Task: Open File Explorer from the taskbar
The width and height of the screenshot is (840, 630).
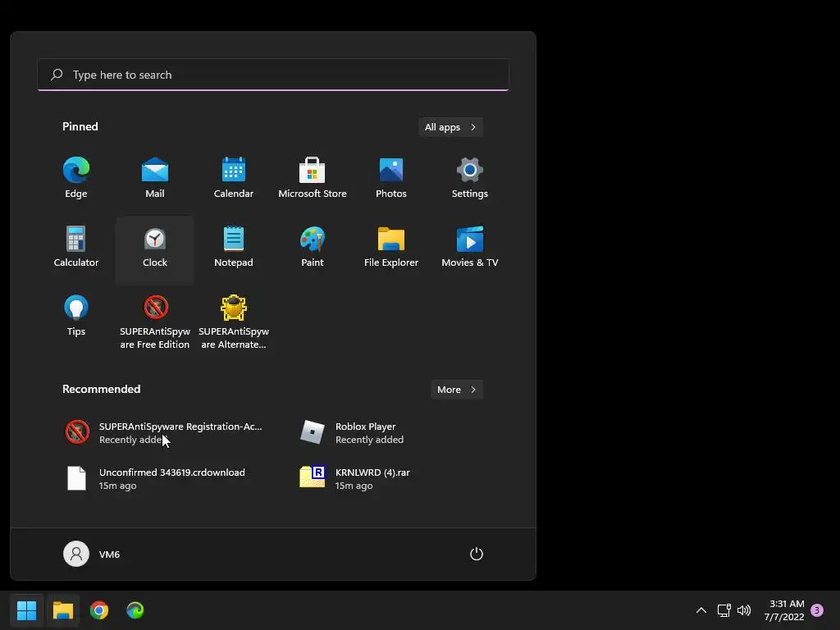Action: [x=62, y=610]
